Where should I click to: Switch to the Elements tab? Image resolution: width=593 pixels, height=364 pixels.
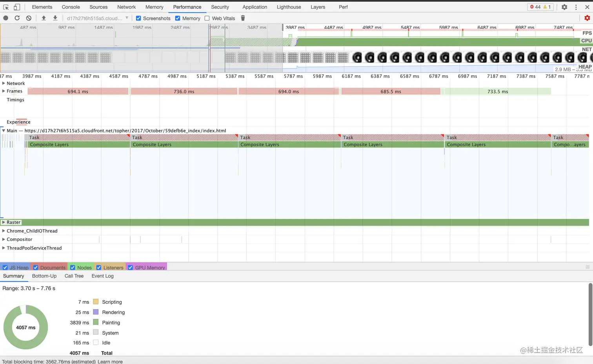point(42,7)
